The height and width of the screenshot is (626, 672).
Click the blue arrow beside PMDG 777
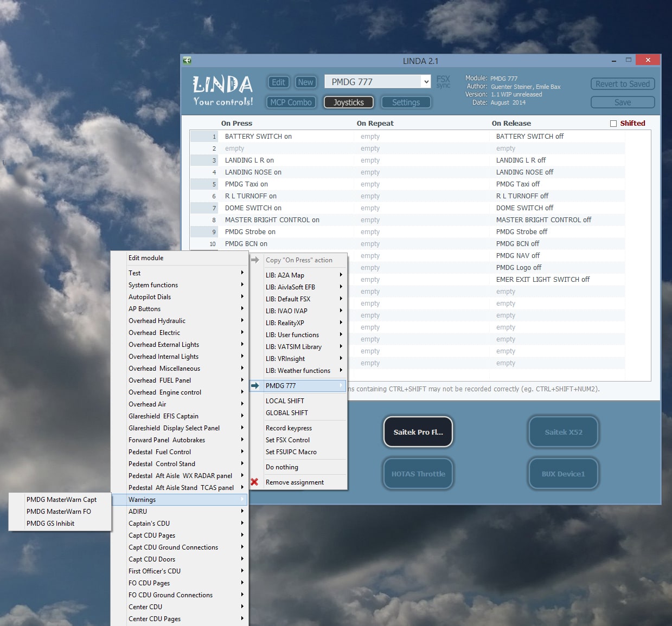point(255,386)
